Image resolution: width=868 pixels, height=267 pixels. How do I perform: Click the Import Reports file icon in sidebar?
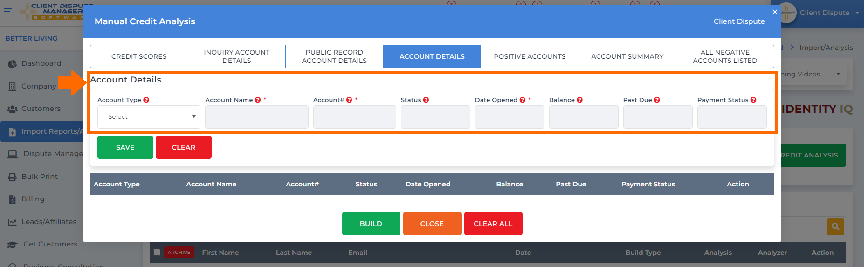pyautogui.click(x=13, y=131)
